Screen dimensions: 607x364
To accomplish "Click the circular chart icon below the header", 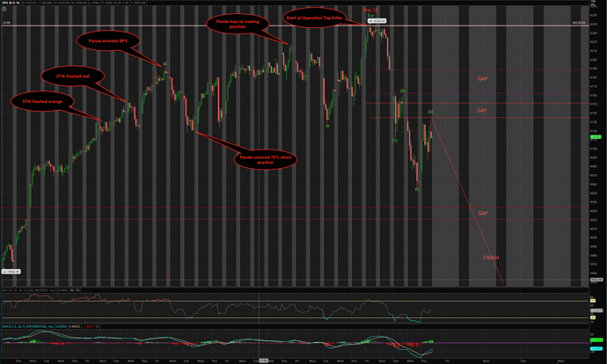I will 4,9.
